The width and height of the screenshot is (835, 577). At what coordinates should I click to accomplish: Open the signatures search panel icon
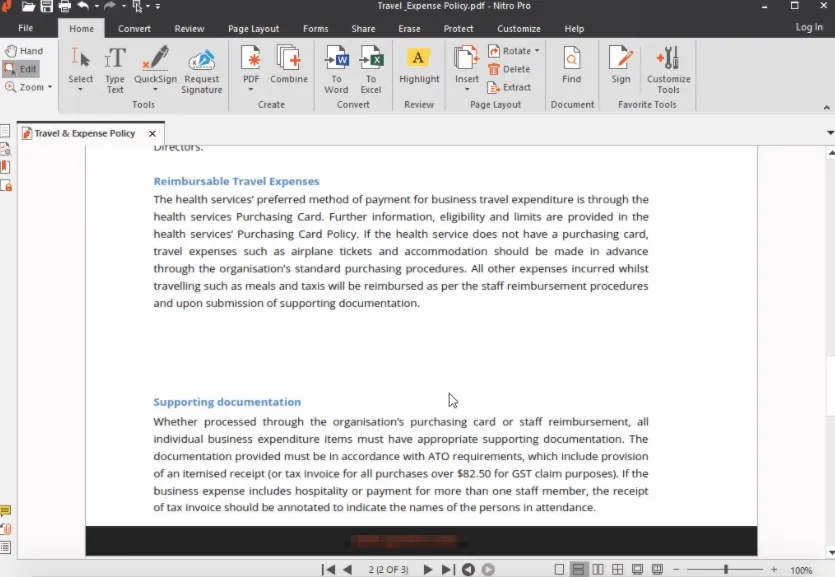pyautogui.click(x=5, y=149)
